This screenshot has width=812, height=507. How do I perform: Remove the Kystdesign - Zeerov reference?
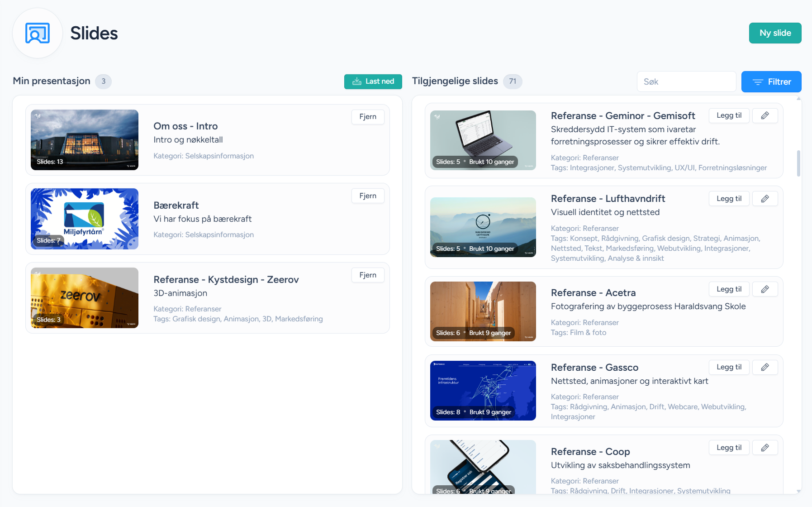point(367,275)
